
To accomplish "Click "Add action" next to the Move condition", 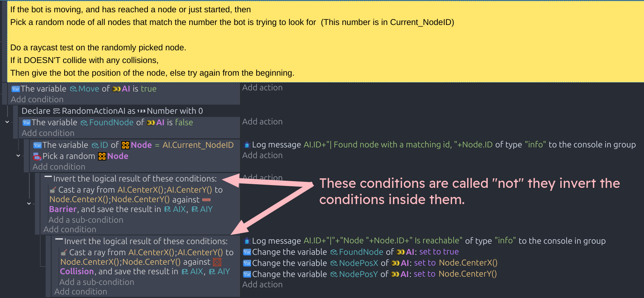I will (x=262, y=88).
